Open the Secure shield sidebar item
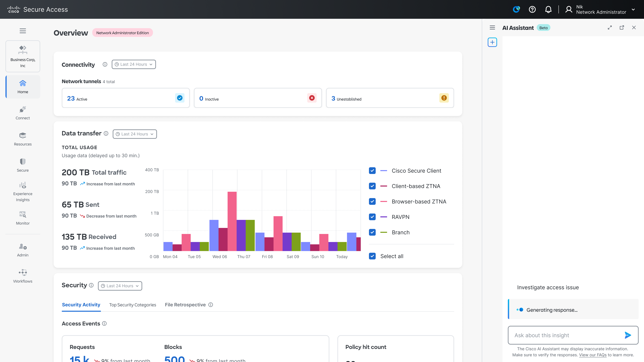Viewport: 644px width, 362px height. [23, 165]
